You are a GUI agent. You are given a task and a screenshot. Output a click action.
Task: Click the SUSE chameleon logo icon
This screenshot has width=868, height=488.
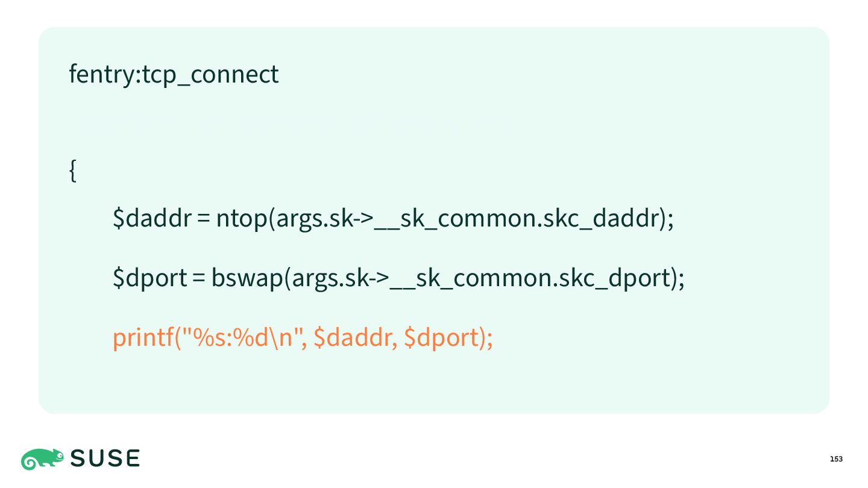click(x=42, y=459)
